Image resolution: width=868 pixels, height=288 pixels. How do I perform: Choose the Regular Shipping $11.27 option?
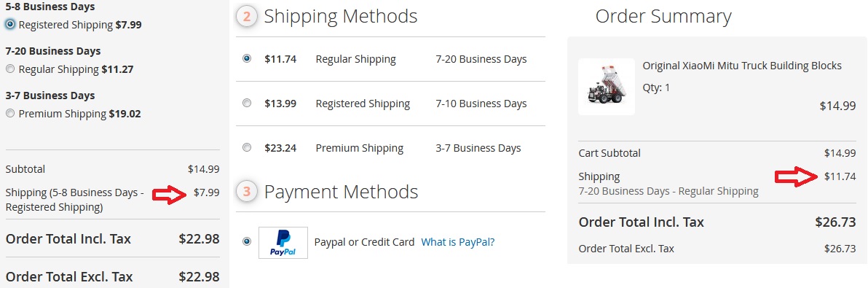10,69
